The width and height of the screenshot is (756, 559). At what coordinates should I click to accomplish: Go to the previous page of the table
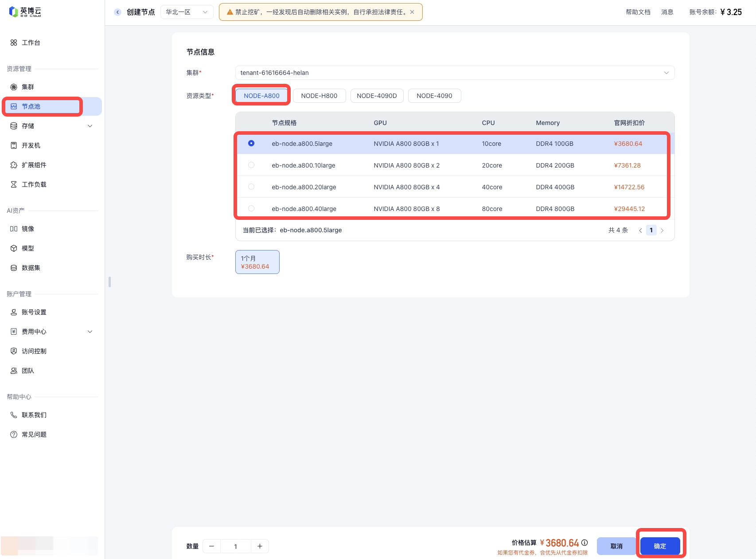[640, 231]
